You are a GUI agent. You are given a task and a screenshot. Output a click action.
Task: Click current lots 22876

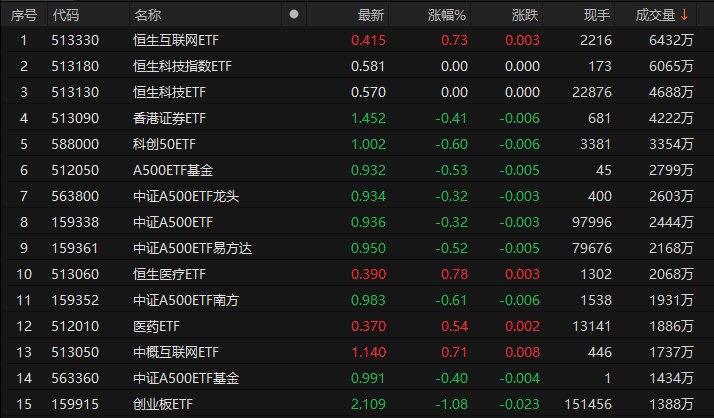point(592,92)
